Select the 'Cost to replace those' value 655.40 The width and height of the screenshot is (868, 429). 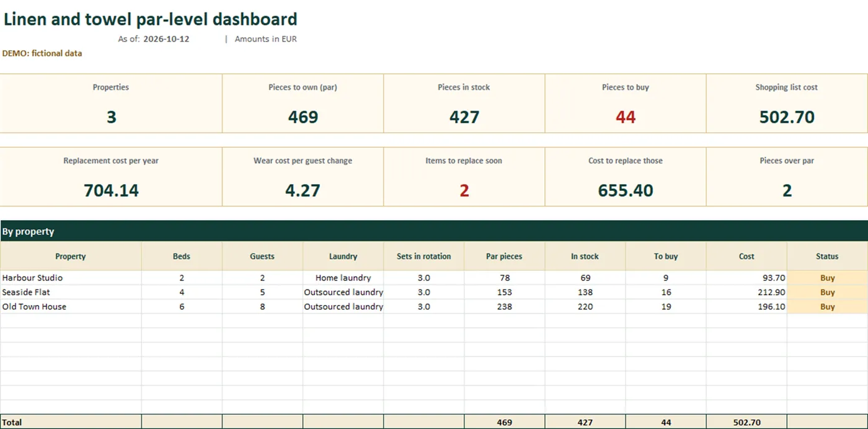coord(626,190)
